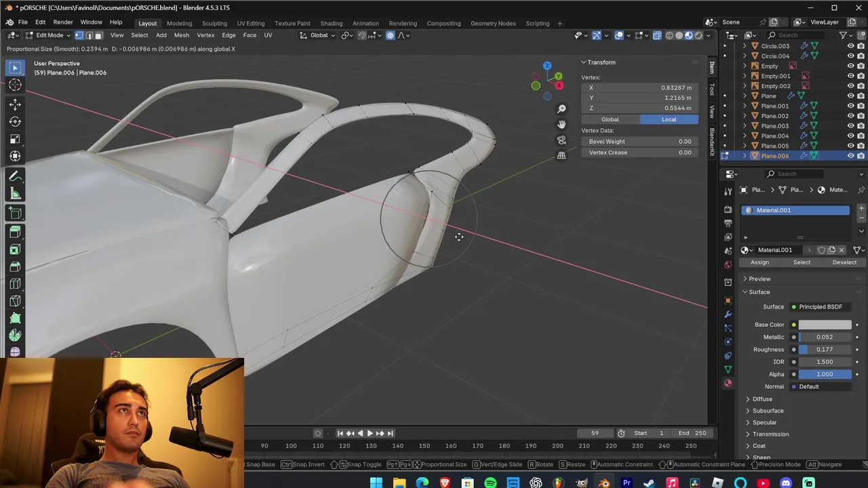
Task: Select the Cursor tool in toolbar
Action: coord(15,85)
